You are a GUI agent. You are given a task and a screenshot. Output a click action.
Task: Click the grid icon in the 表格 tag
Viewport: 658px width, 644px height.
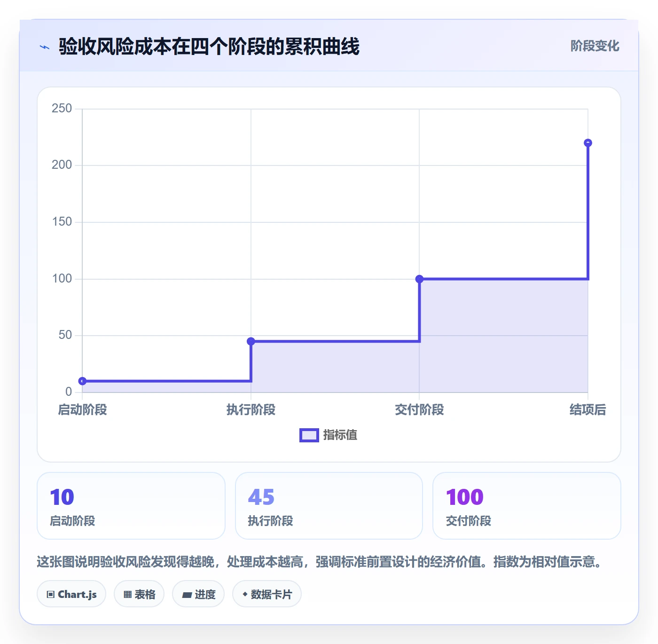click(127, 595)
